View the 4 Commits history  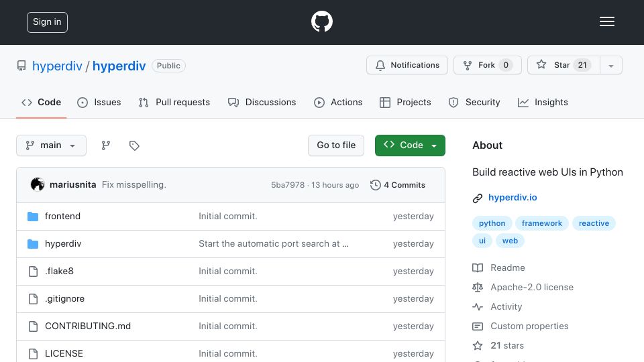pos(398,185)
